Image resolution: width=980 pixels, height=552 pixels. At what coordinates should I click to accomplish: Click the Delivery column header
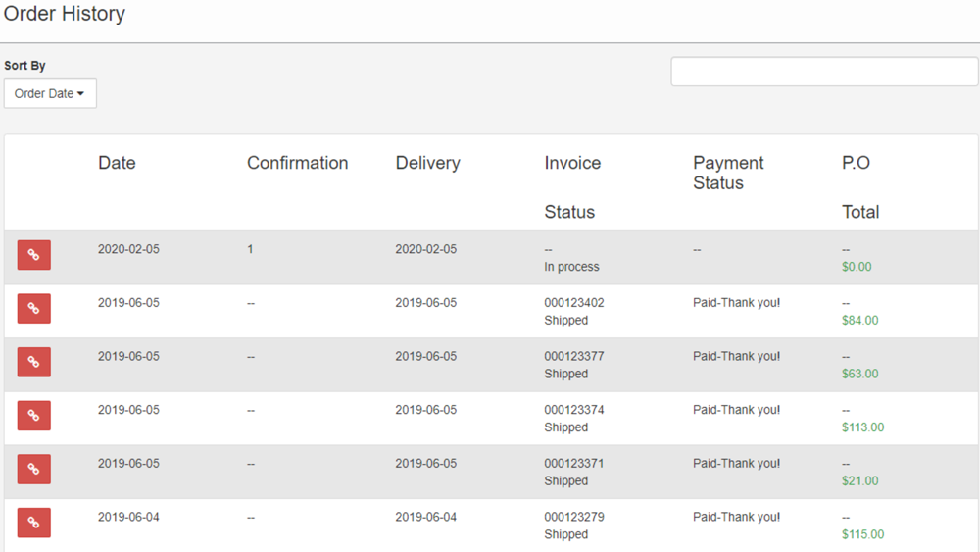coord(427,164)
